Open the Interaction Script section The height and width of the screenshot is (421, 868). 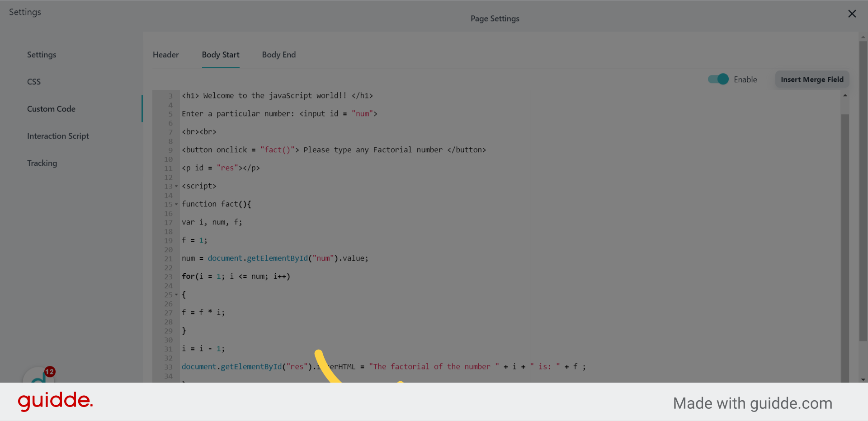tap(58, 136)
